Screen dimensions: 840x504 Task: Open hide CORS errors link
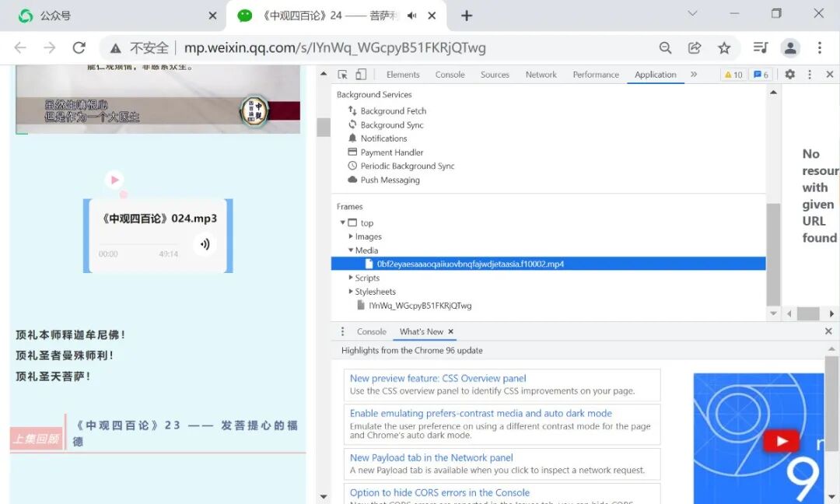pos(439,492)
